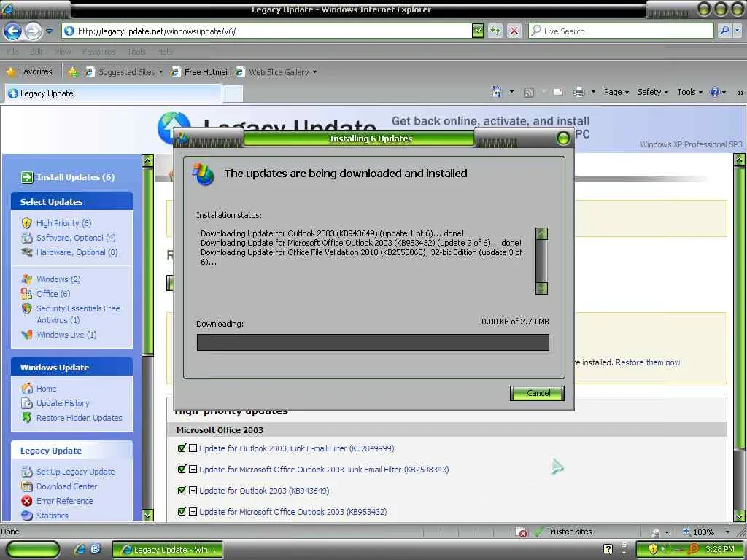
Task: Expand details for KB2849999 update
Action: pyautogui.click(x=193, y=448)
